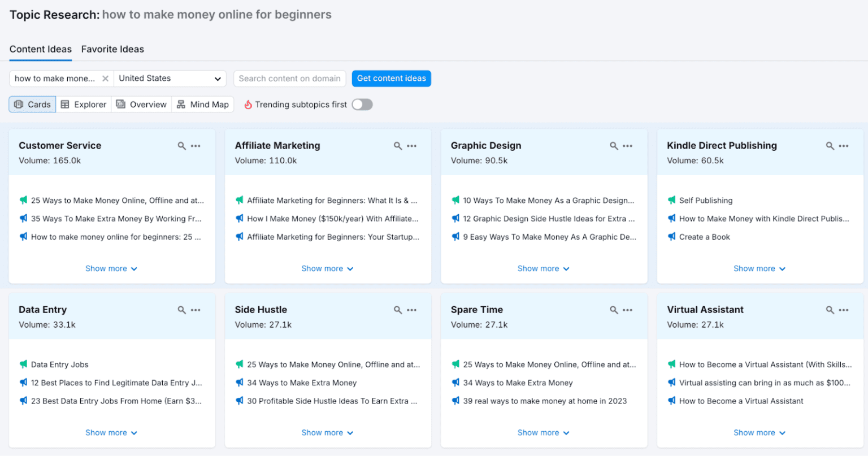The width and height of the screenshot is (868, 456).
Task: Expand Show more on Customer Service card
Action: [111, 268]
